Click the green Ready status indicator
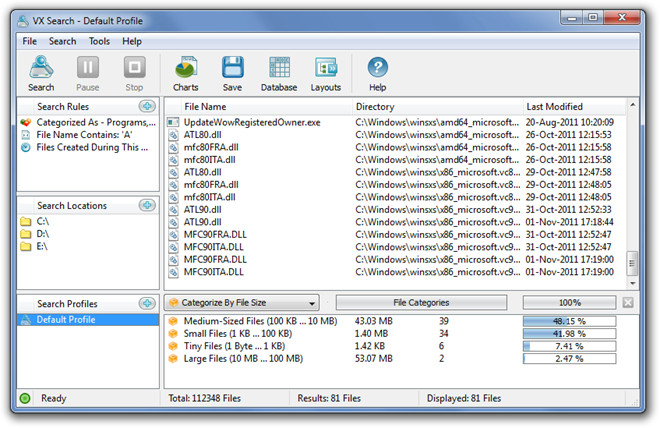This screenshot has height=428, width=660. click(25, 398)
